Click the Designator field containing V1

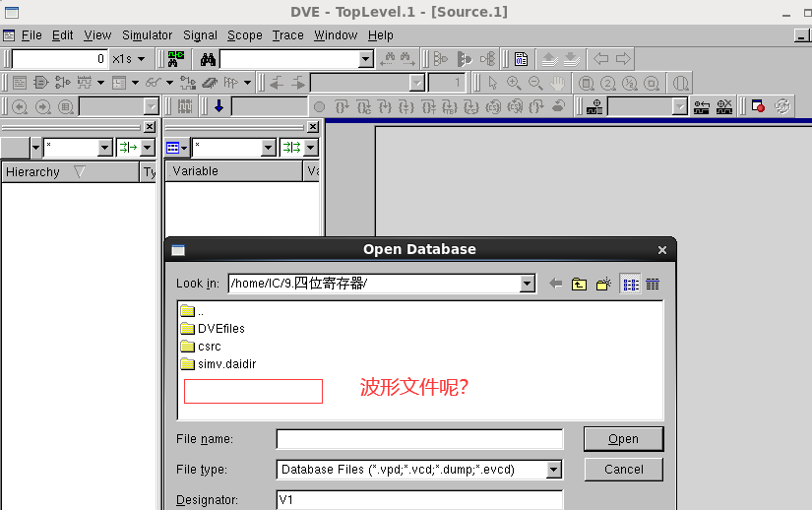pyautogui.click(x=419, y=499)
